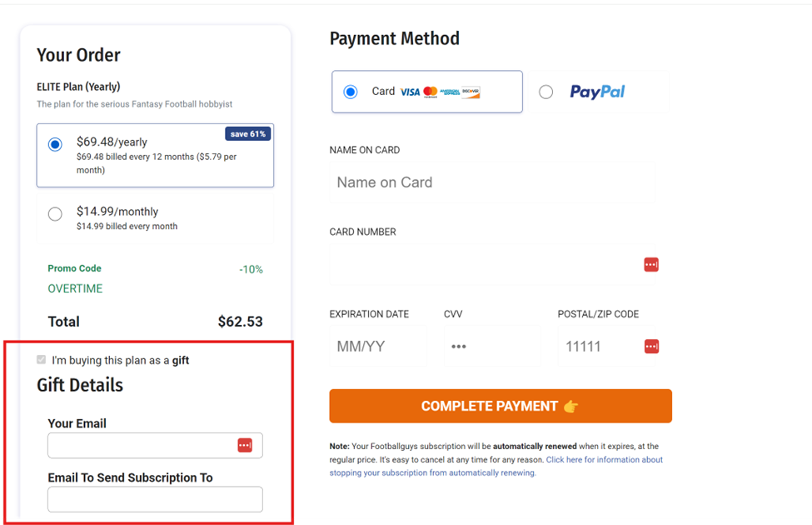Screen dimensions: 812x525
Task: Click the Mastercard logo
Action: tap(431, 92)
